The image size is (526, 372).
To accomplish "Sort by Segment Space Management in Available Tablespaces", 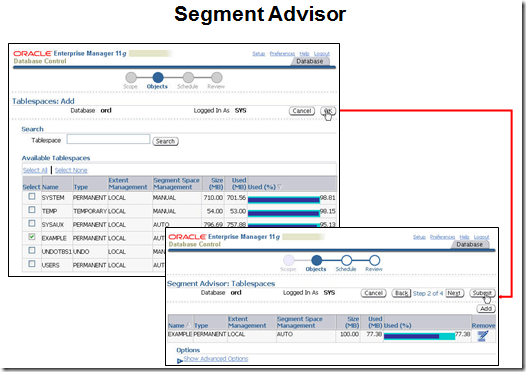I will tap(176, 183).
